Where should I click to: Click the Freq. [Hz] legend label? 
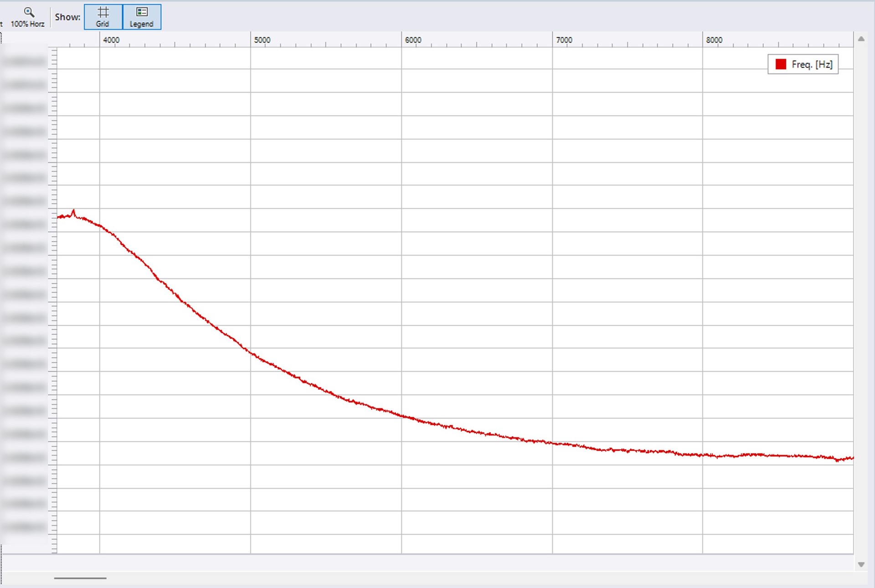(x=812, y=64)
